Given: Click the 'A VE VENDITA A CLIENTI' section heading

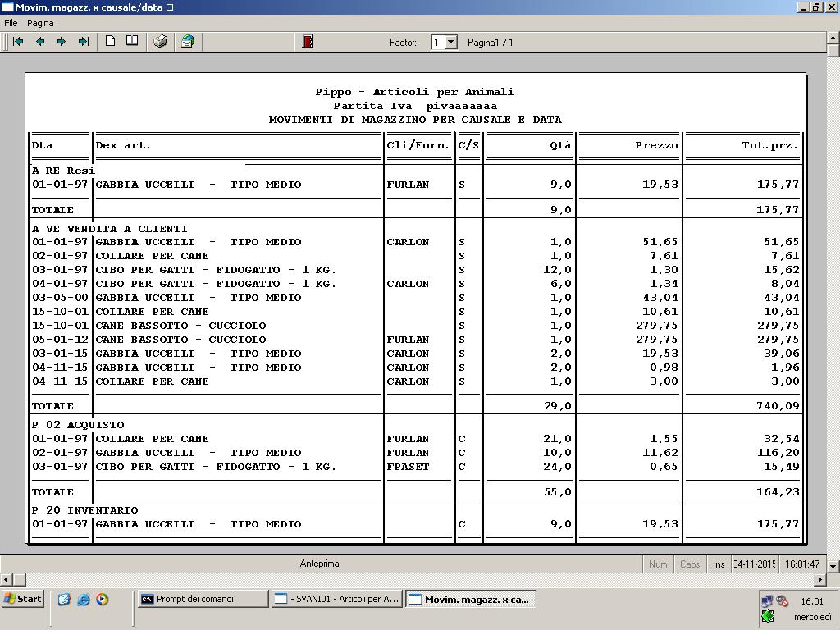Looking at the screenshot, I should (110, 229).
